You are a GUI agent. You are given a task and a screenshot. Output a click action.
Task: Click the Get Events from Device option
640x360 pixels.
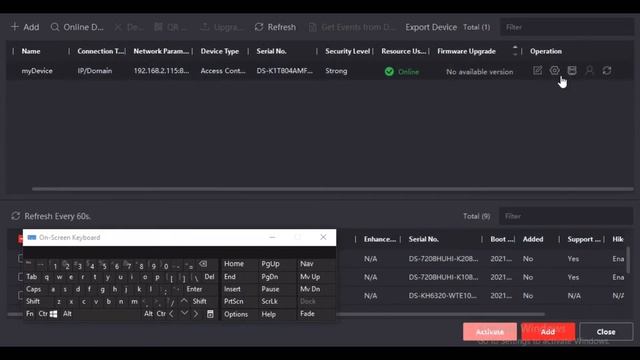pos(352,27)
